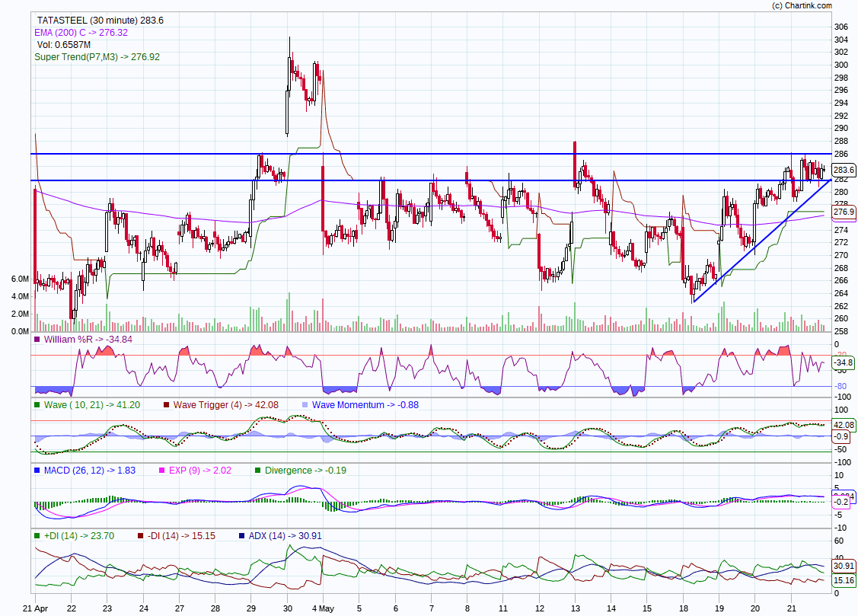
Task: Click the light blue Wave Momentum legend square
Action: tap(305, 405)
